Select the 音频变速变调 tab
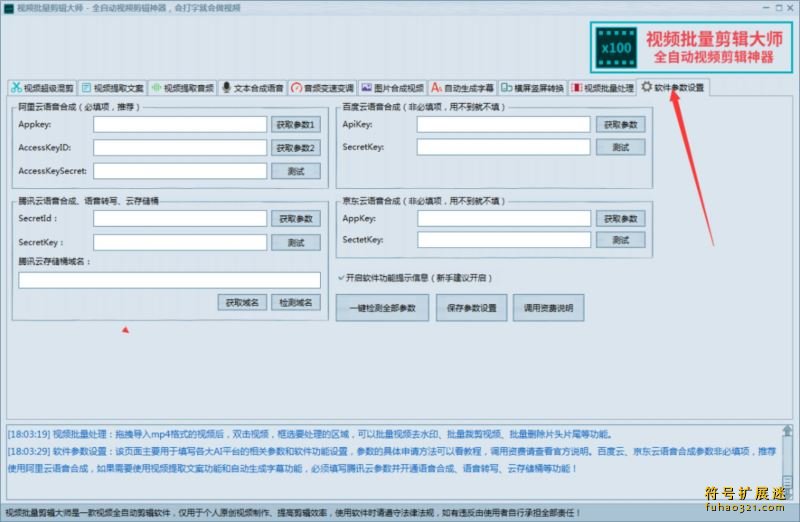 pyautogui.click(x=322, y=88)
